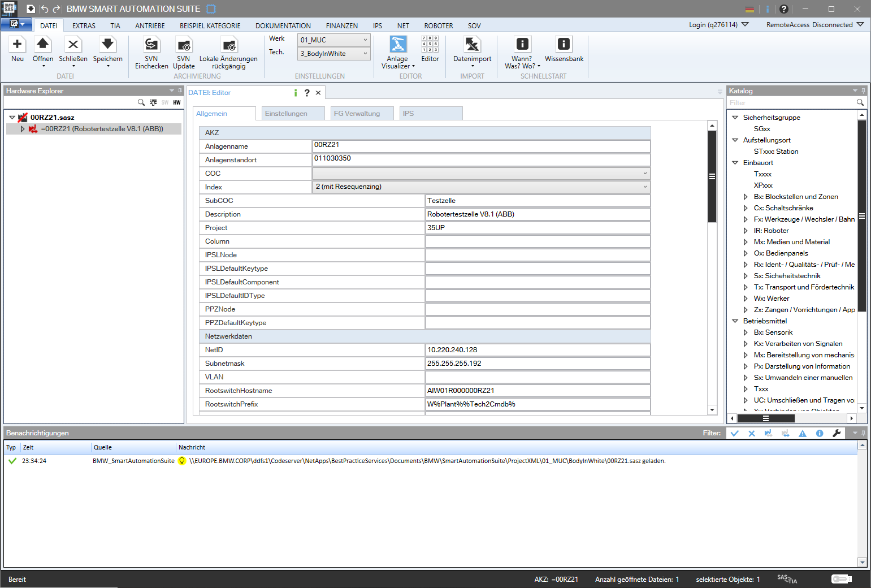Screen dimensions: 871x588
Task: Open Login (q276114) dropdown
Action: click(x=718, y=25)
